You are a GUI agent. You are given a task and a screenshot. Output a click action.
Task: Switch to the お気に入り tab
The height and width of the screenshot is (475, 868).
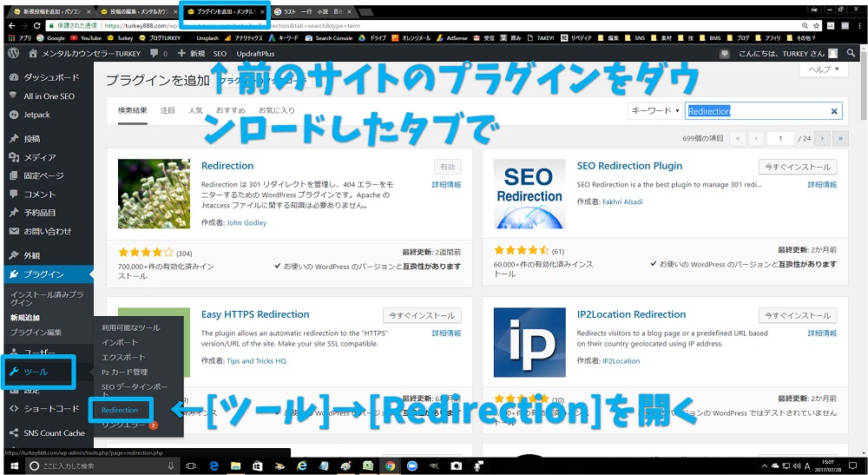(x=277, y=111)
